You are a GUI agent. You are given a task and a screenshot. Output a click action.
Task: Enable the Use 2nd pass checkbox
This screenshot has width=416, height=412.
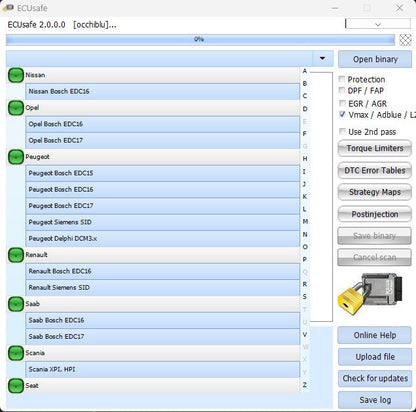[x=342, y=131]
